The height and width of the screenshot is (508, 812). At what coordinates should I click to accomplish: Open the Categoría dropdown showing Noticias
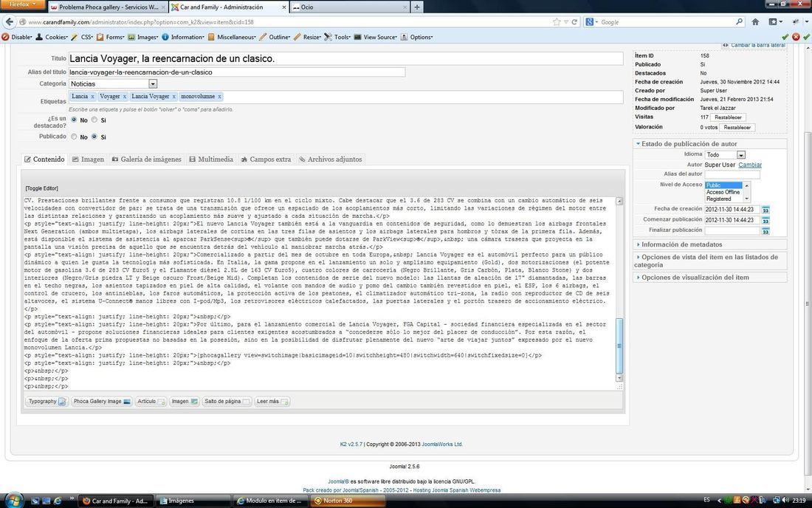pos(113,84)
